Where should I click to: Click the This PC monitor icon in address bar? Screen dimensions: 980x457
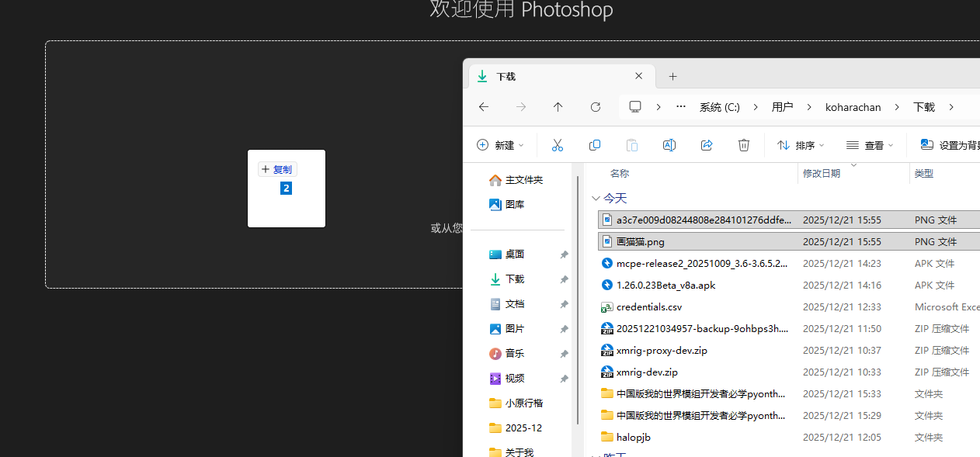tap(635, 107)
